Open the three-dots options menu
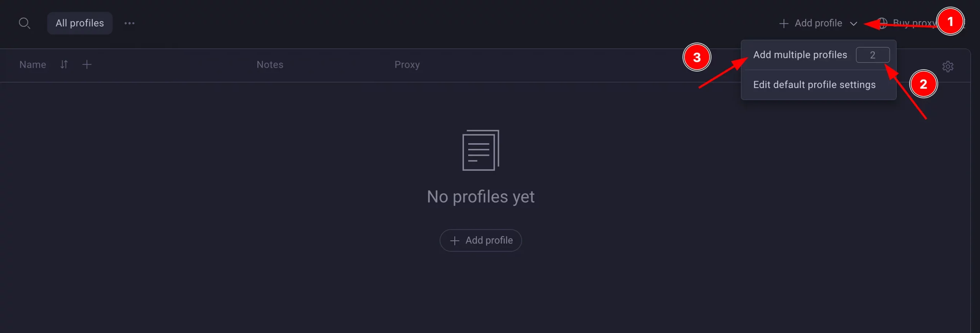This screenshot has height=333, width=980. tap(129, 23)
